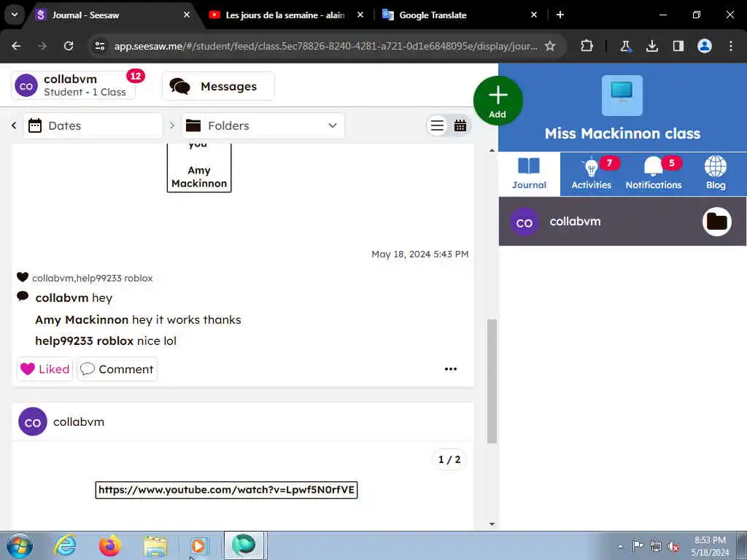
Task: Select the Journal tab
Action: click(x=530, y=174)
